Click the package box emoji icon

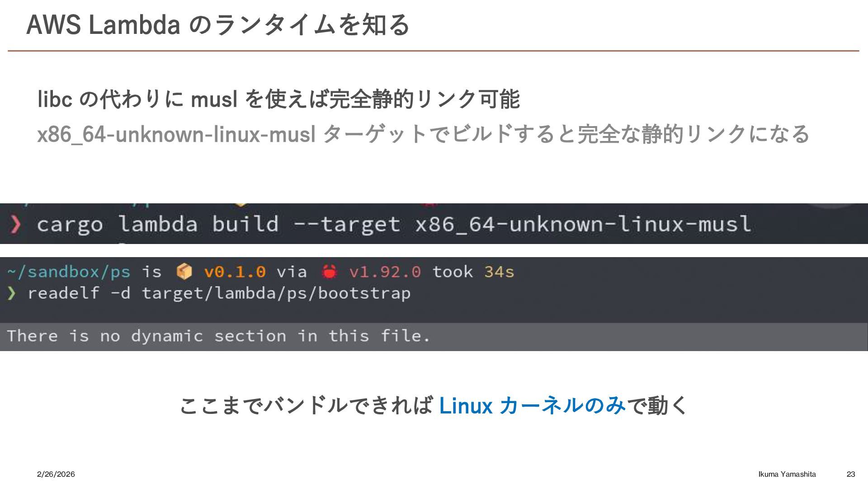(x=184, y=272)
